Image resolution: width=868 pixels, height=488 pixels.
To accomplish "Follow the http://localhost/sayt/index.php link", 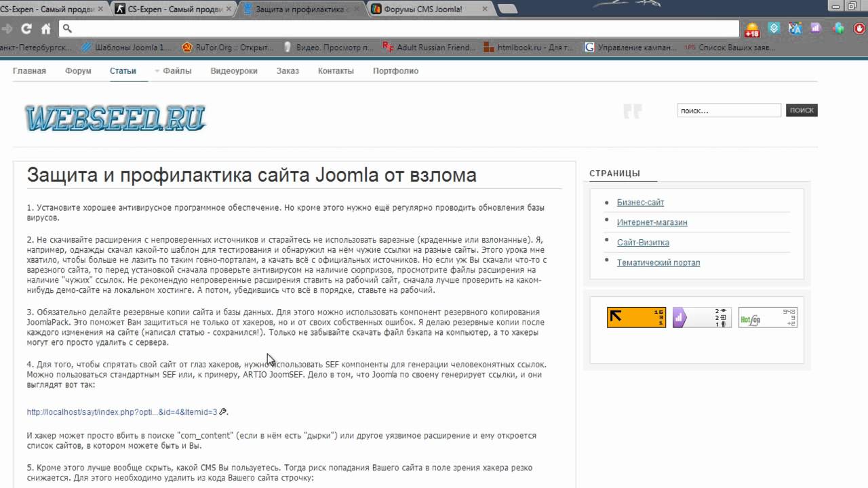I will click(x=122, y=411).
